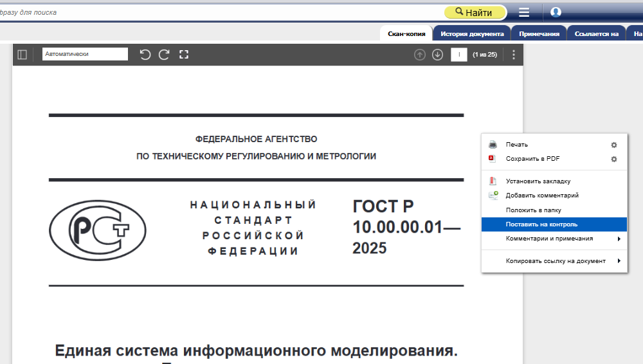The image size is (643, 364).
Task: Click the page number input field
Action: (x=459, y=55)
